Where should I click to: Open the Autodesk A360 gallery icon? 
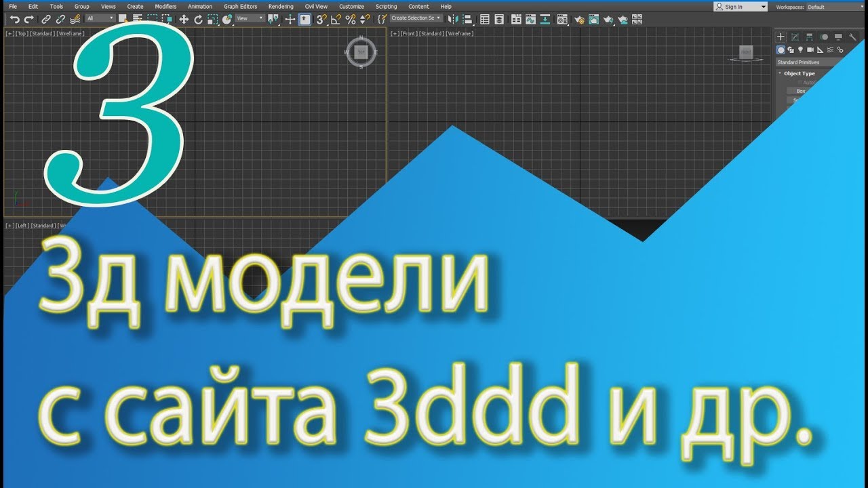(x=637, y=19)
